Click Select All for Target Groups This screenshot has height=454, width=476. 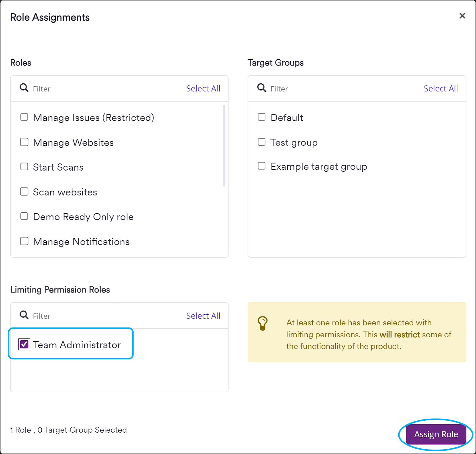[x=441, y=88]
